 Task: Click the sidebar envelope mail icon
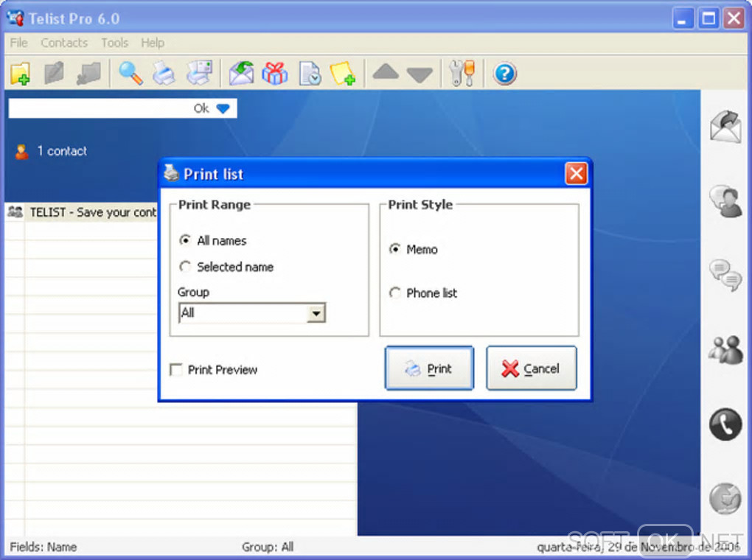click(725, 126)
